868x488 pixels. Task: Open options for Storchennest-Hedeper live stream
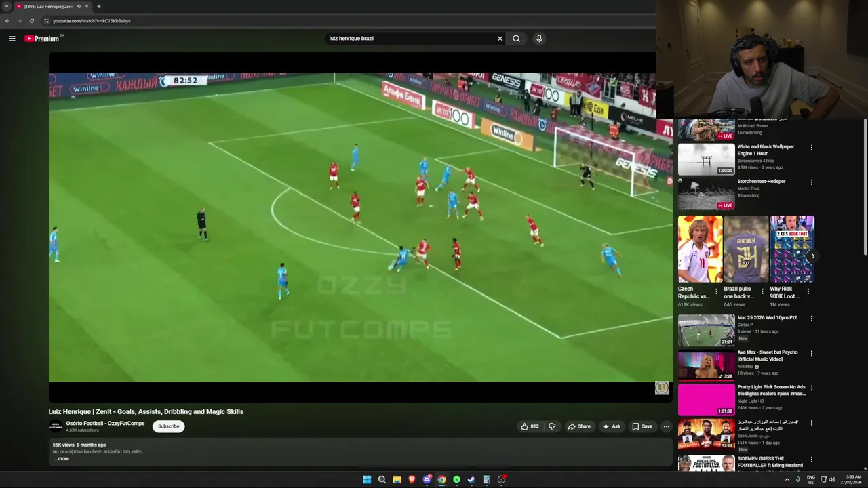click(811, 182)
